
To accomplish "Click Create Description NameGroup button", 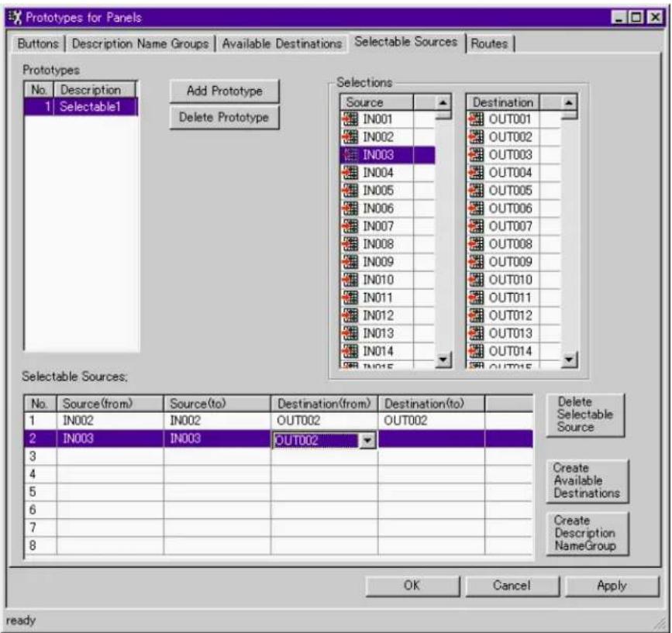I will click(x=588, y=533).
